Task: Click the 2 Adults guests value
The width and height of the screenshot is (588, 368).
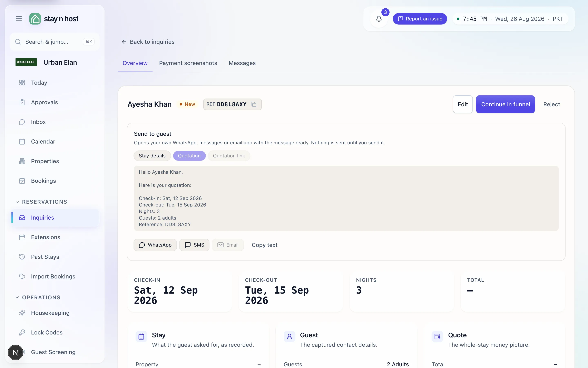Action: pos(398,364)
